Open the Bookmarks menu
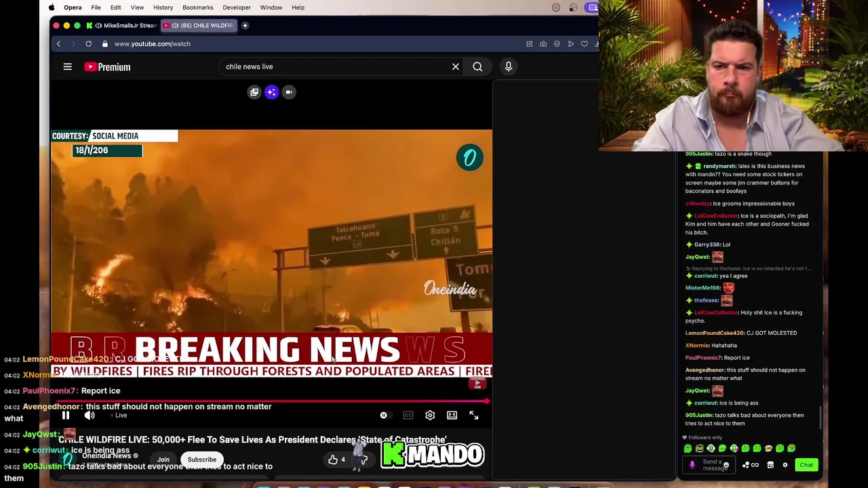The height and width of the screenshot is (488, 868). tap(198, 7)
